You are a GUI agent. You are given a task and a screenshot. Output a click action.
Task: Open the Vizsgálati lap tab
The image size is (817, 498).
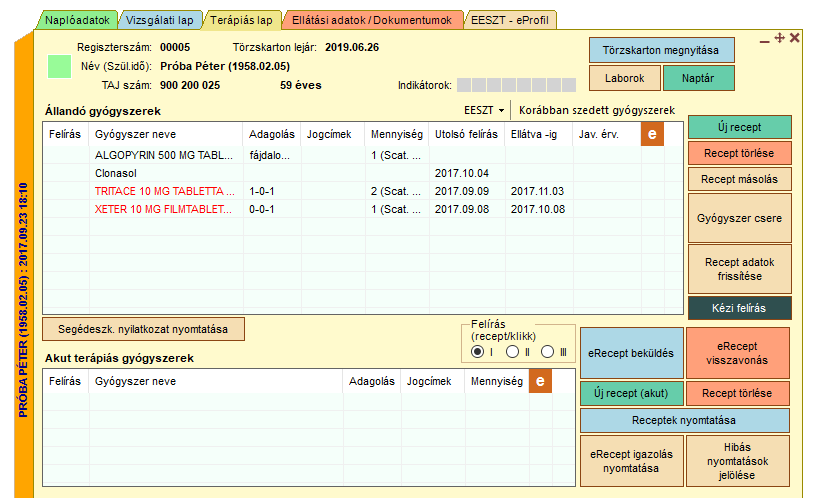click(x=159, y=19)
